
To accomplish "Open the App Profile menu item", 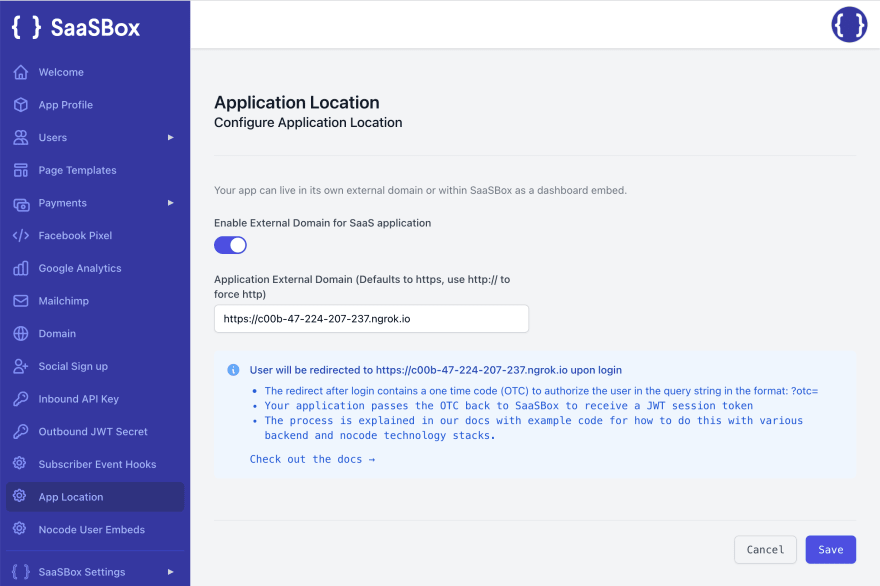I will (x=95, y=105).
